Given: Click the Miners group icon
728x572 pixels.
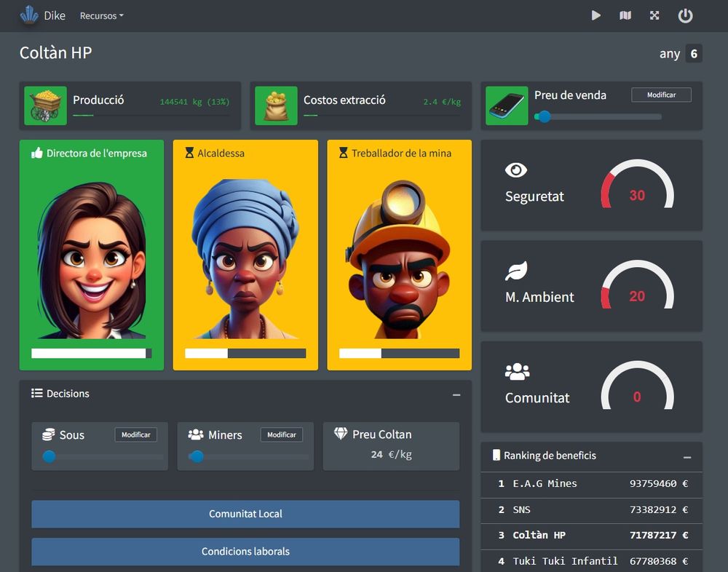Looking at the screenshot, I should pos(195,434).
